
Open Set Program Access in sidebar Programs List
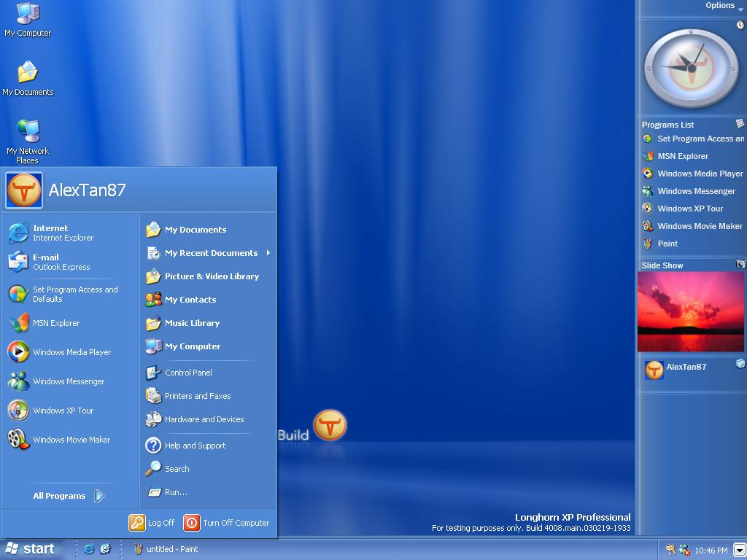coord(693,139)
